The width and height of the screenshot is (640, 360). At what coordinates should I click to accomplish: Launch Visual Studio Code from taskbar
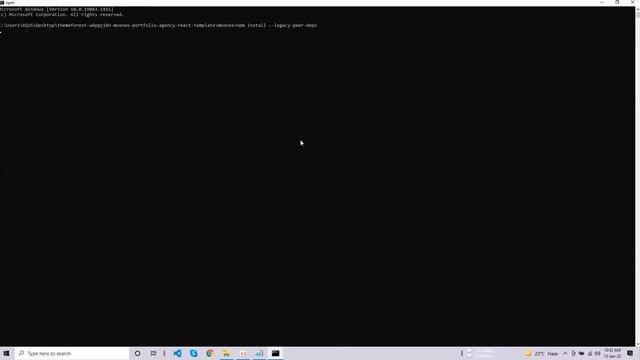click(x=177, y=353)
